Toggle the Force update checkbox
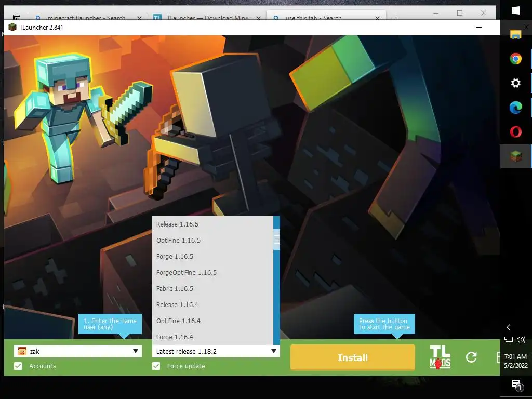The width and height of the screenshot is (532, 399). tap(156, 366)
